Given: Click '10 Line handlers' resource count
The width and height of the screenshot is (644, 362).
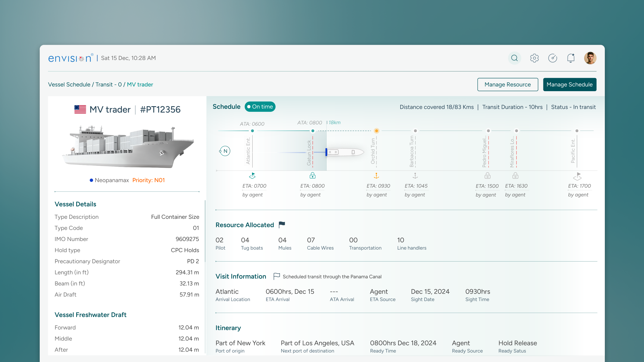Looking at the screenshot, I should click(x=412, y=243).
